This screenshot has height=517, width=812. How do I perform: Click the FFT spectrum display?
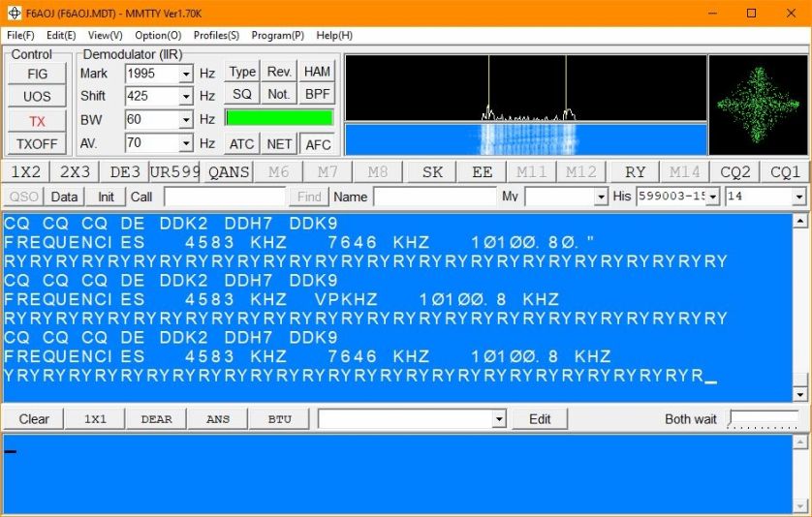point(525,88)
